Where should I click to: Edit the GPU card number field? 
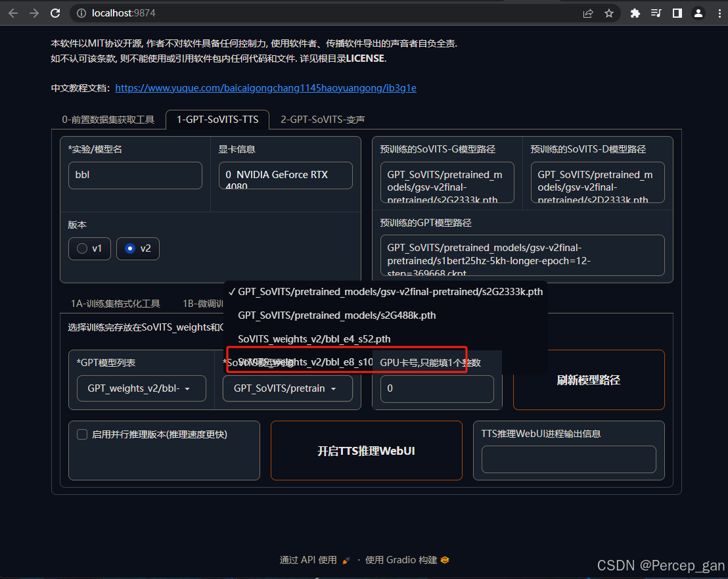[x=437, y=388]
